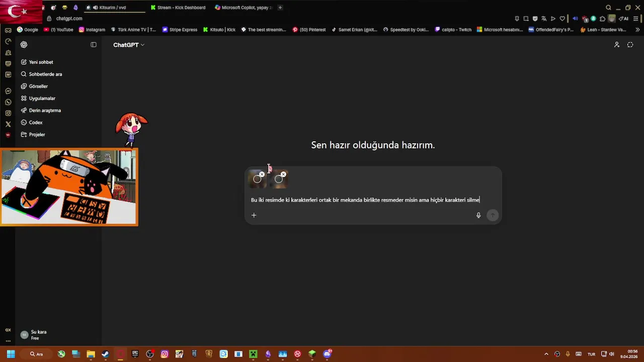Click inside the message prompt text
Viewport: 644px width, 362px height.
(x=365, y=200)
